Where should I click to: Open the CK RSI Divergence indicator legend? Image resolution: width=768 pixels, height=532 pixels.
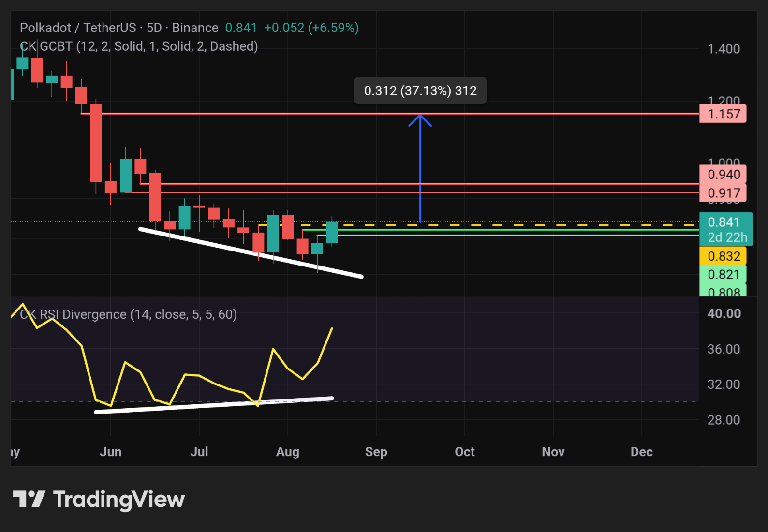tap(128, 314)
